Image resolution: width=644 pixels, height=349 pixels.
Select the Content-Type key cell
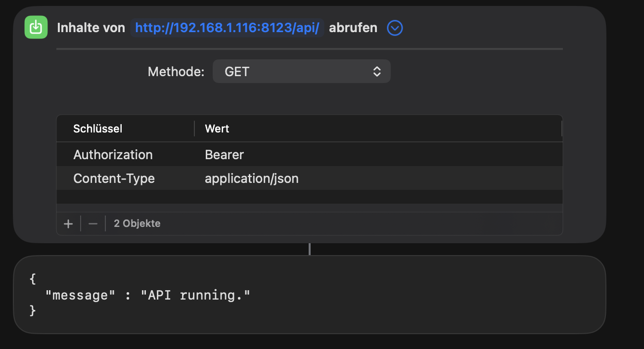point(114,178)
